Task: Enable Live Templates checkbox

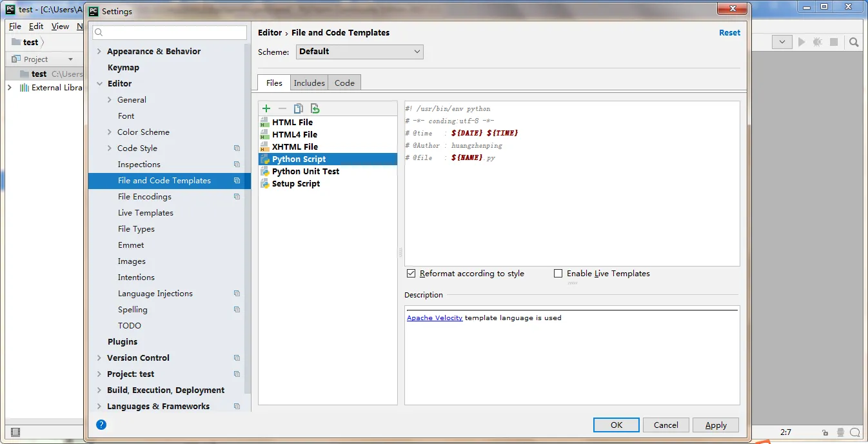Action: (558, 274)
